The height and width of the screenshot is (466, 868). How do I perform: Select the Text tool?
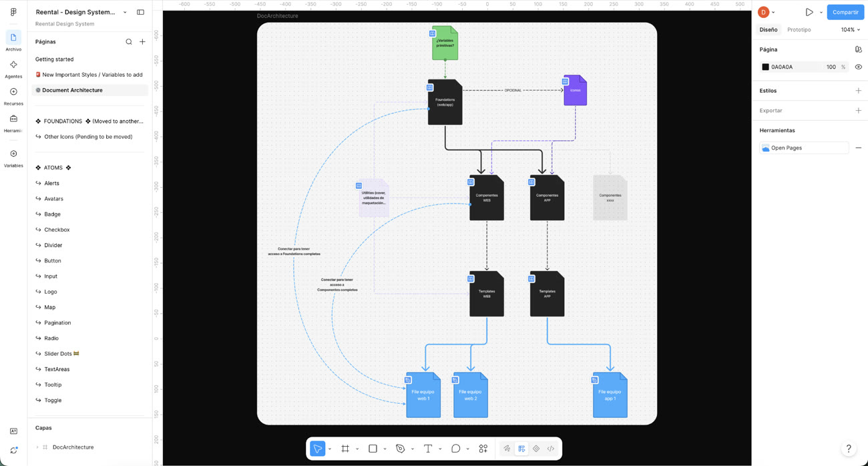click(428, 449)
